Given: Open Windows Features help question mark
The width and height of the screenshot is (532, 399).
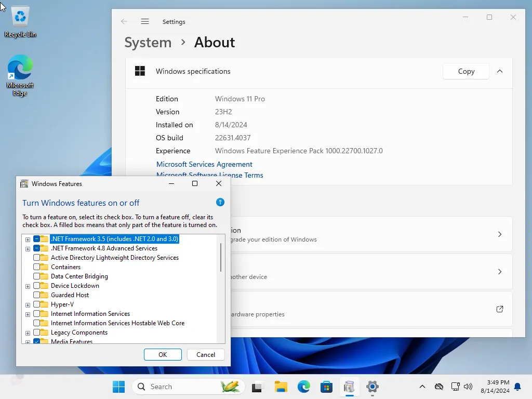Looking at the screenshot, I should tap(220, 203).
